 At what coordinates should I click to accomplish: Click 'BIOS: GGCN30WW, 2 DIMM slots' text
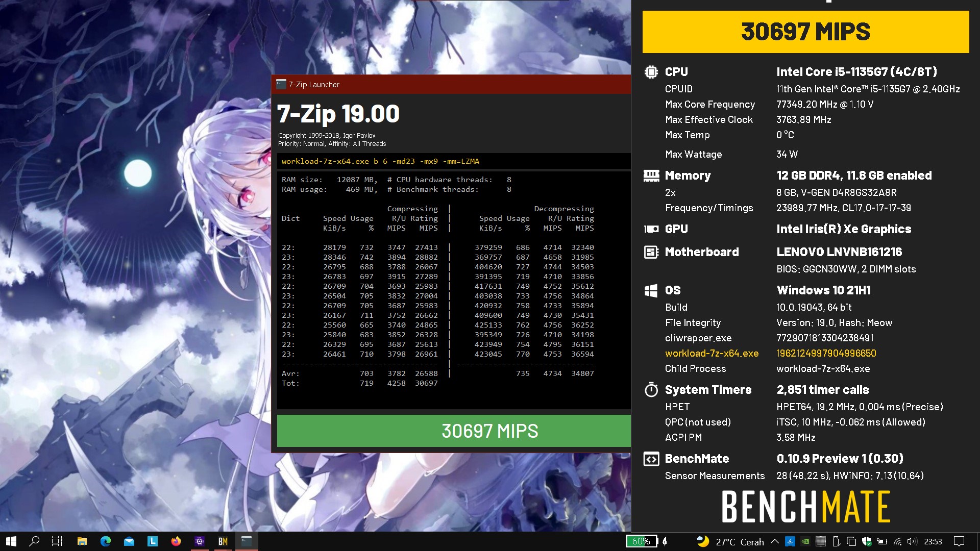click(x=846, y=269)
